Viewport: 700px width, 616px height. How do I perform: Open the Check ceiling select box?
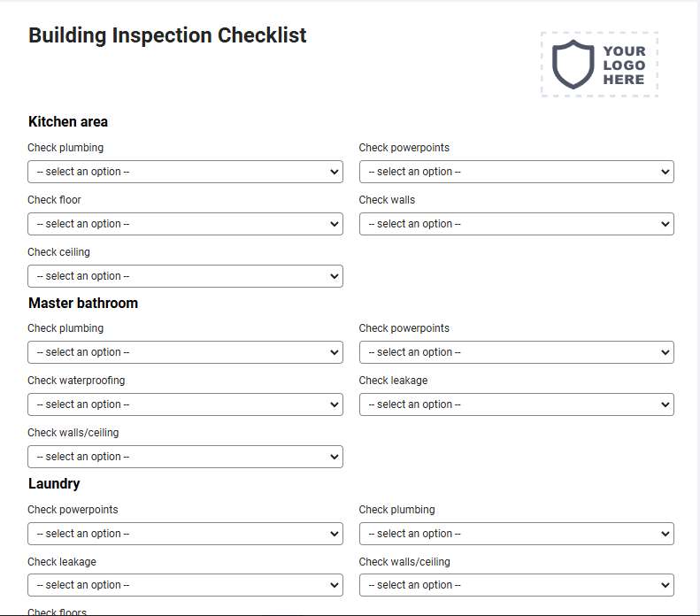click(185, 276)
